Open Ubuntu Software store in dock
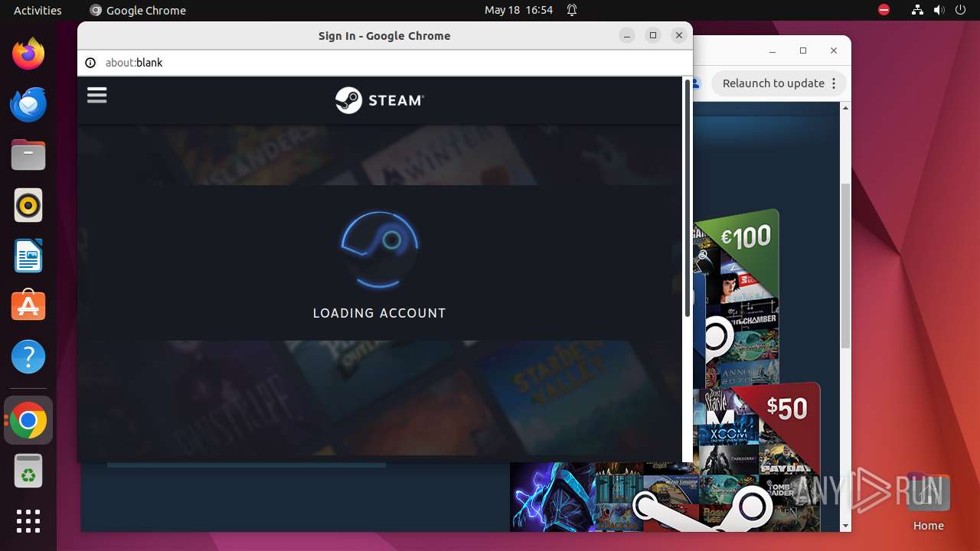Image resolution: width=980 pixels, height=551 pixels. click(28, 306)
